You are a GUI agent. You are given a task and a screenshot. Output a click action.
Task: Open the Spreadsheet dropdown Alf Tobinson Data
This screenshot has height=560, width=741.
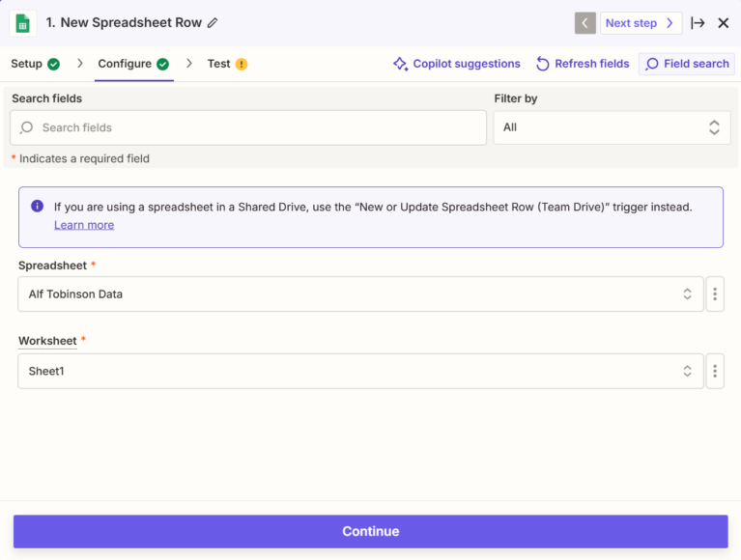360,294
